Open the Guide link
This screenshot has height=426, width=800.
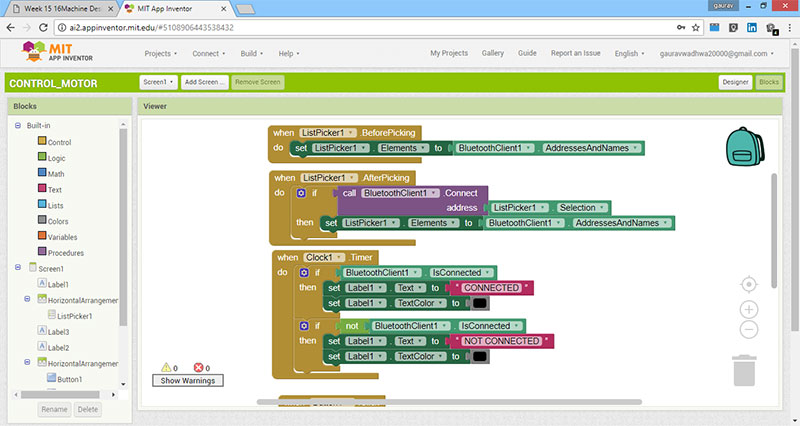tap(527, 53)
